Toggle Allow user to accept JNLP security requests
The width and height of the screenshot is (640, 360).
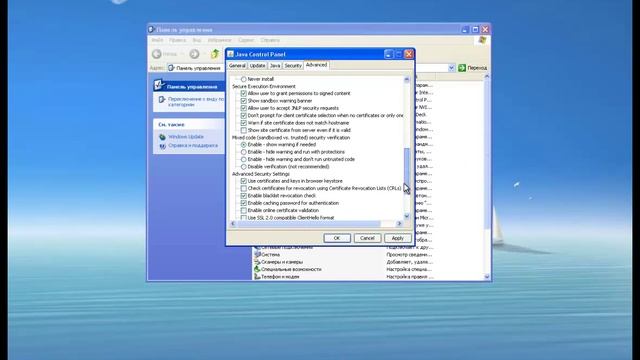[x=243, y=108]
